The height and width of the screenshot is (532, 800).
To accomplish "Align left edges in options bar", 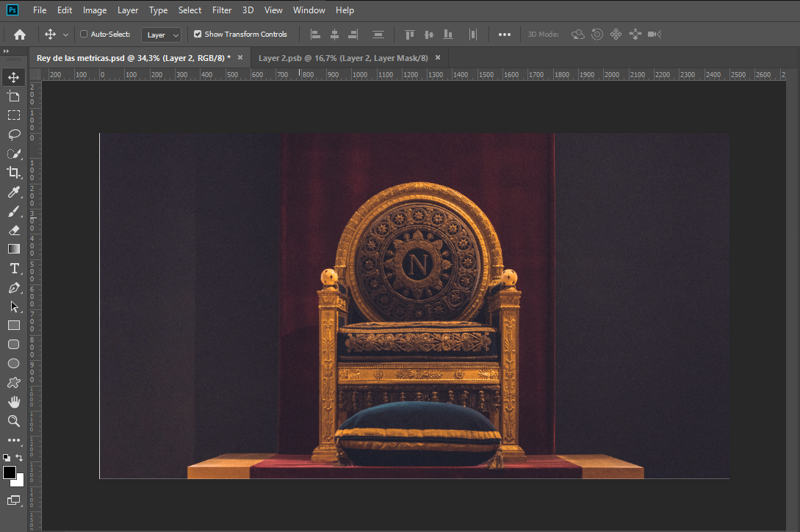I will coord(316,35).
